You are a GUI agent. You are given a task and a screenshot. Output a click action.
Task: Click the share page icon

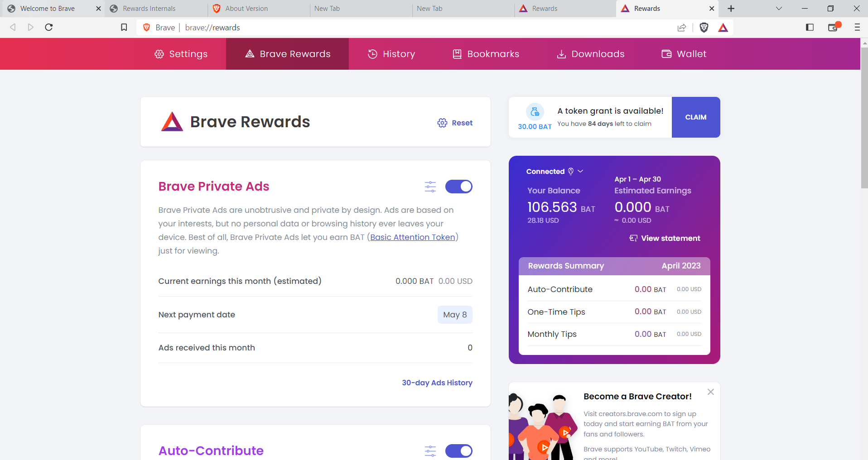[682, 28]
